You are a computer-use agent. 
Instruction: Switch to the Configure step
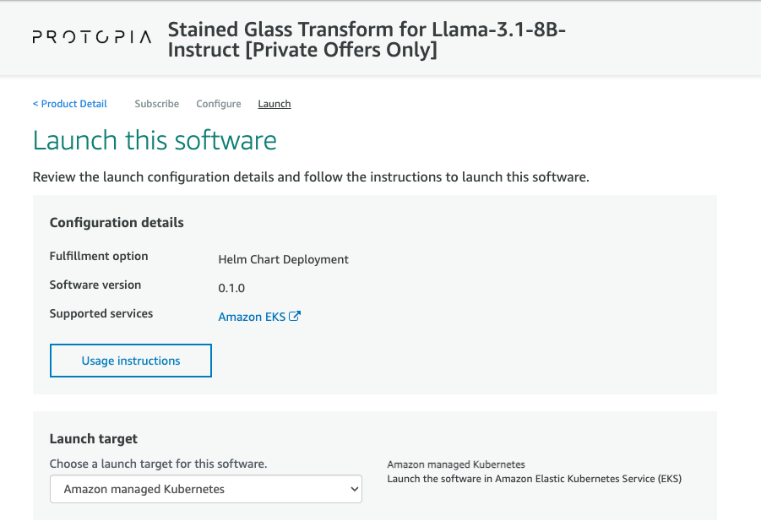(218, 103)
